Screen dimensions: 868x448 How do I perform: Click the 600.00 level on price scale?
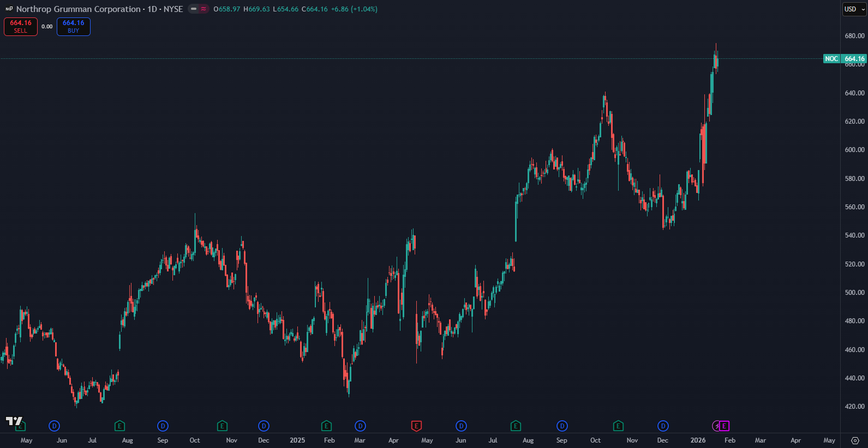(854, 150)
